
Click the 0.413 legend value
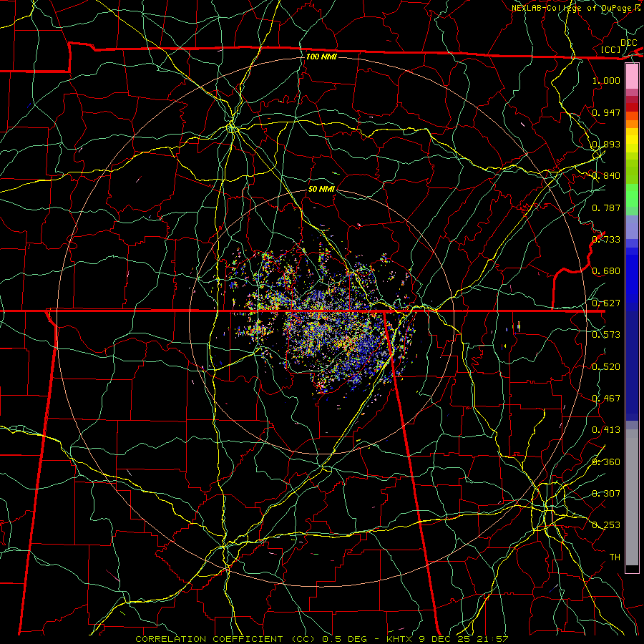tap(606, 429)
